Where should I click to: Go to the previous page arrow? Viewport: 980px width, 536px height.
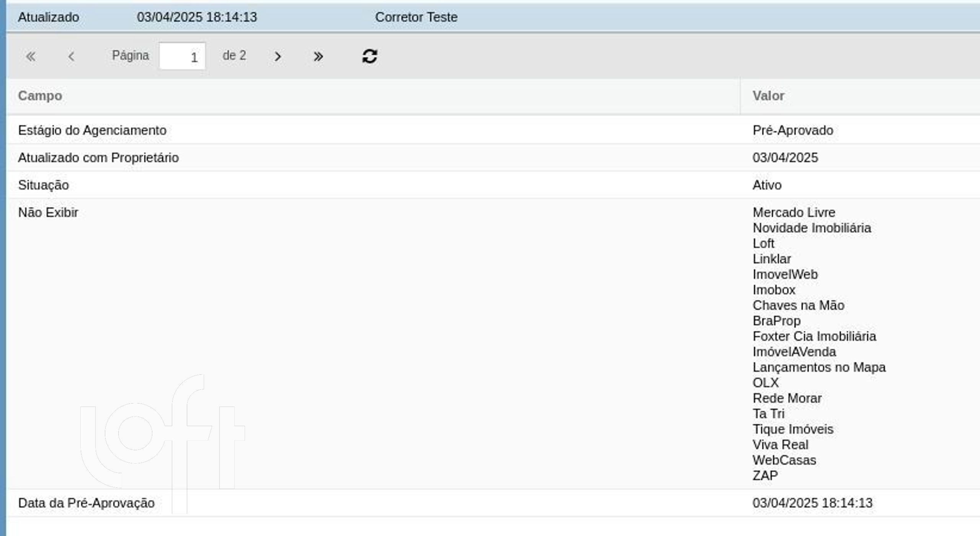(71, 57)
